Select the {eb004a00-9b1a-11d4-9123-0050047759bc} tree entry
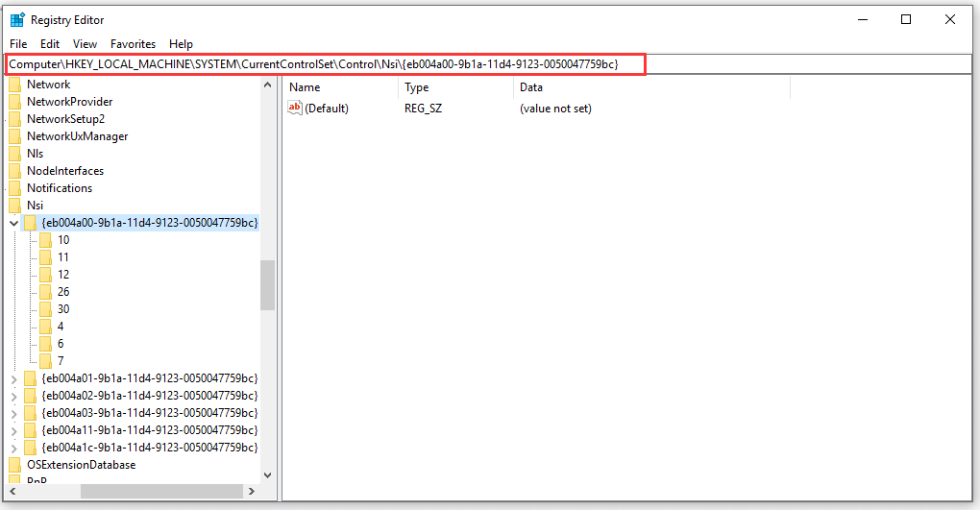The image size is (980, 510). click(x=149, y=223)
